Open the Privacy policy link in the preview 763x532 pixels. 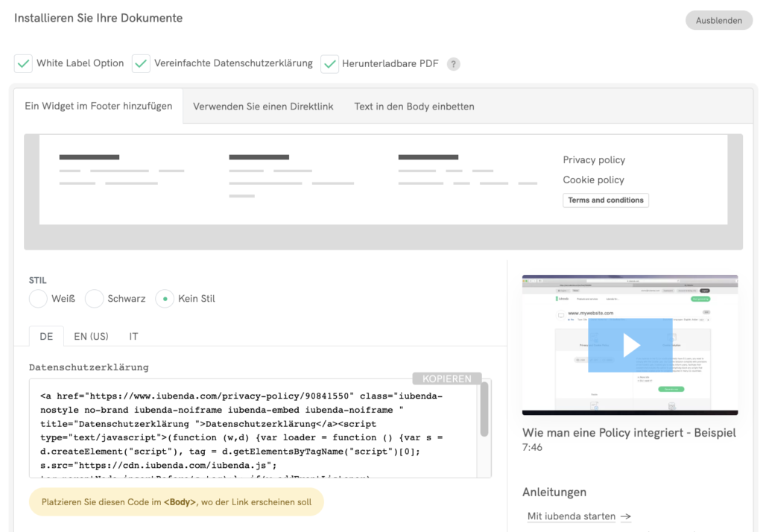coord(594,159)
